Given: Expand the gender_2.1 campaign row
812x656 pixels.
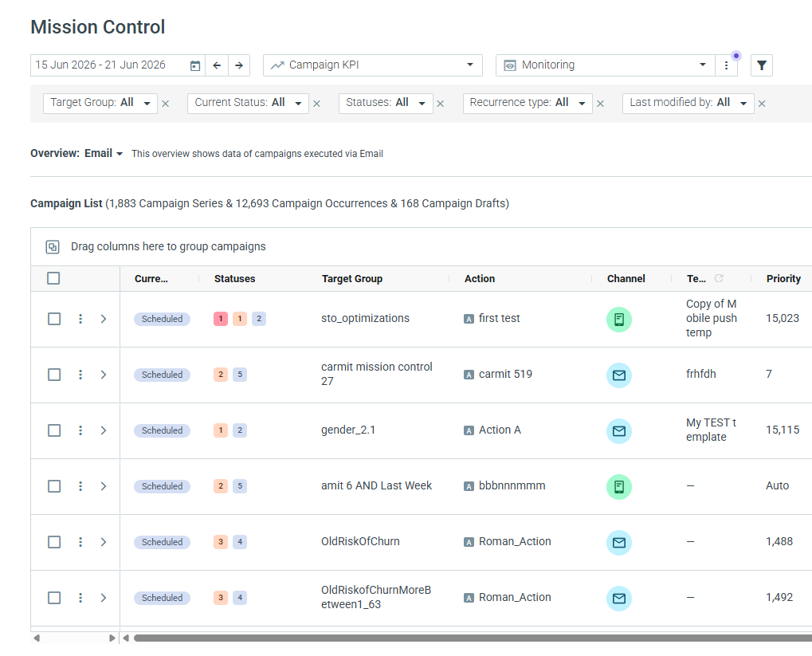Looking at the screenshot, I should coord(104,430).
